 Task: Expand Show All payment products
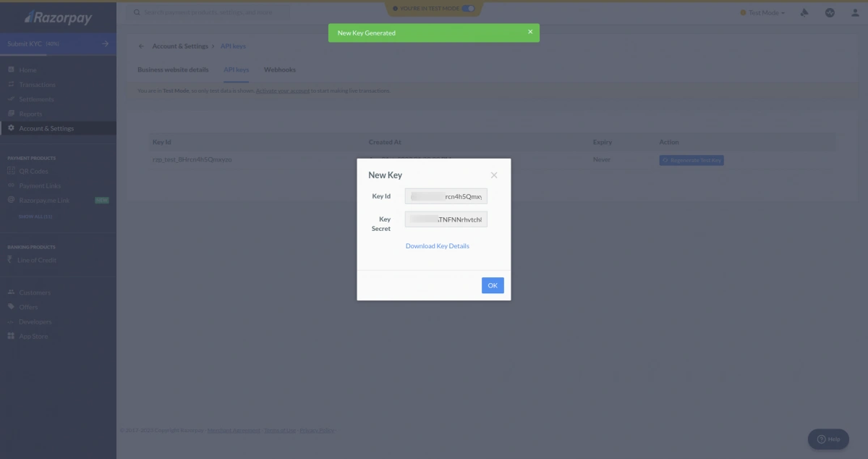click(x=35, y=216)
